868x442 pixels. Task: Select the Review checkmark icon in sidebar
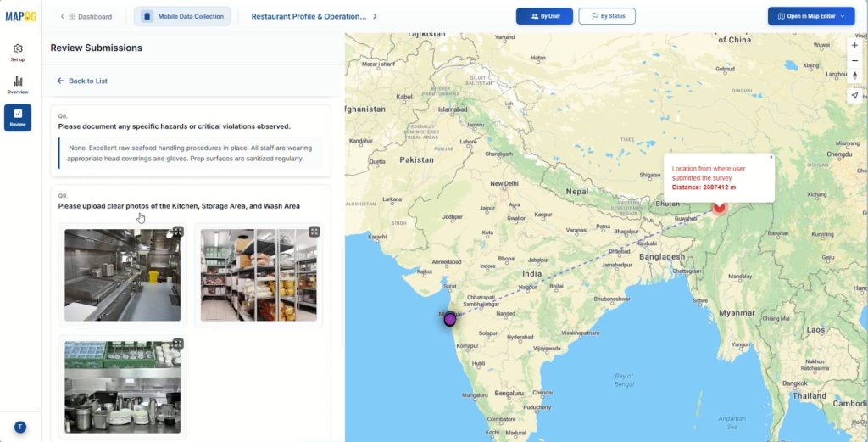[18, 117]
